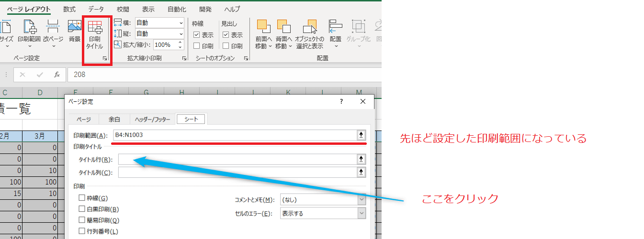Collapse dialog via 印刷範囲 range selector icon
Viewport: 644px width, 239px height.
[x=361, y=135]
